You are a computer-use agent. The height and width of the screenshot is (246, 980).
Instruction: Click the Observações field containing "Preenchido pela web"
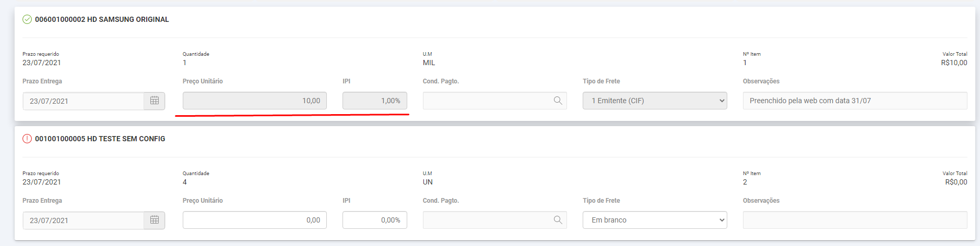coord(855,101)
